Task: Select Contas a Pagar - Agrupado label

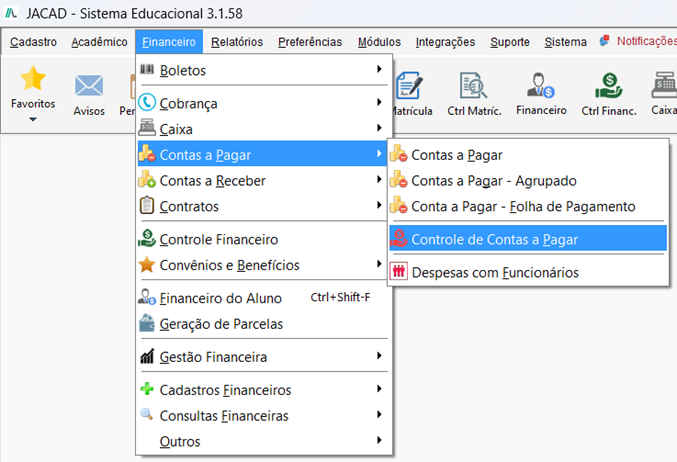Action: click(494, 180)
